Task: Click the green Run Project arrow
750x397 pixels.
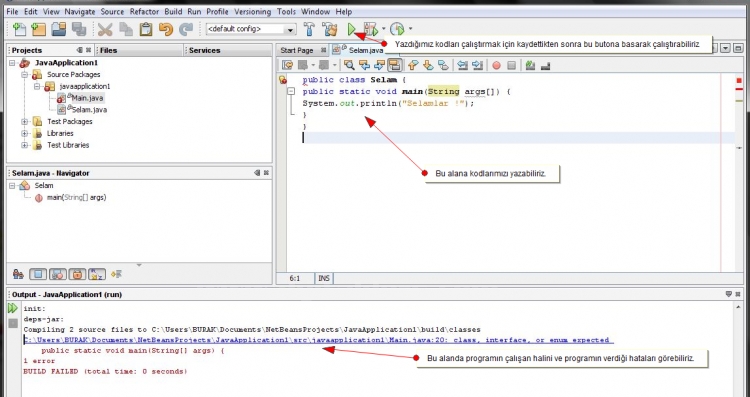Action: 352,30
